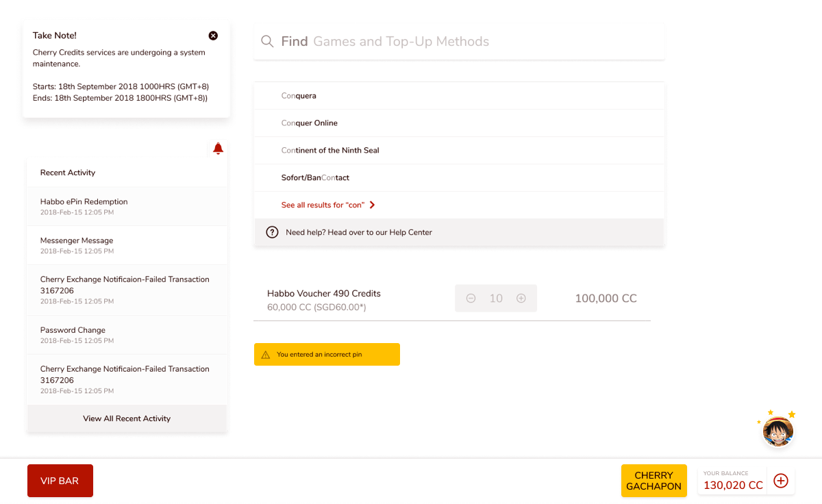
Task: Launch Cherry Gachapon button
Action: coord(653,481)
